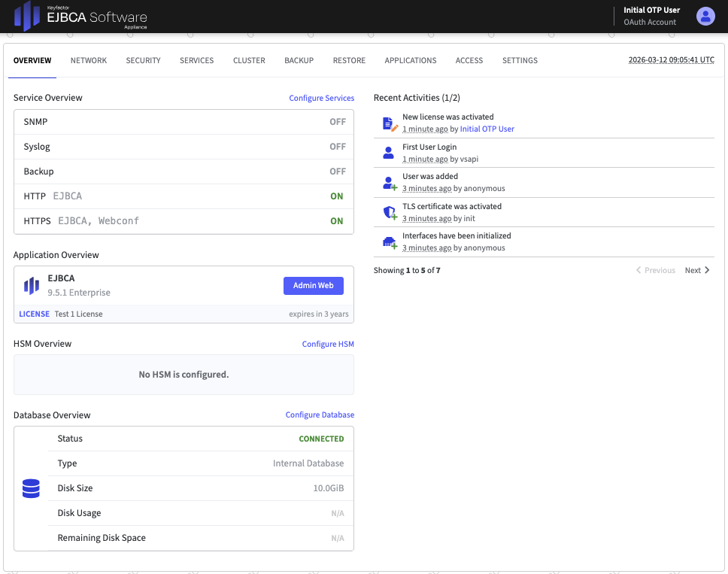This screenshot has height=574, width=728.
Task: Click '1 minute ago' under New license was activated
Action: 425,129
